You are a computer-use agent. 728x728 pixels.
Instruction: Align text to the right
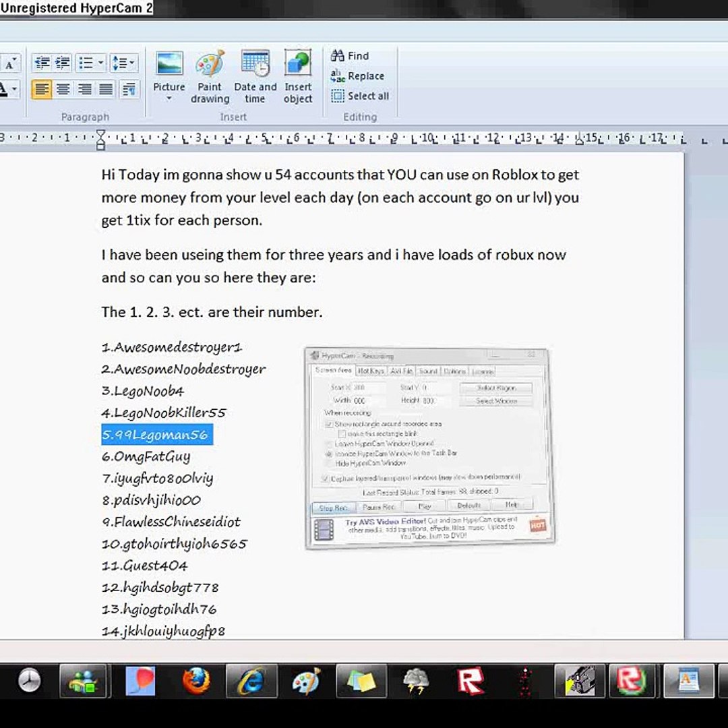pyautogui.click(x=84, y=89)
